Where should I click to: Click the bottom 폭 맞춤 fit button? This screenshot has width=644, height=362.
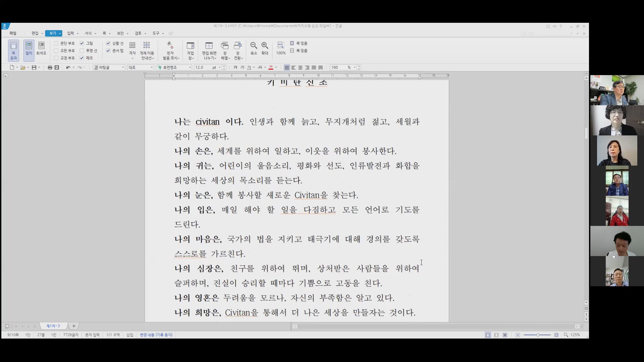(299, 51)
